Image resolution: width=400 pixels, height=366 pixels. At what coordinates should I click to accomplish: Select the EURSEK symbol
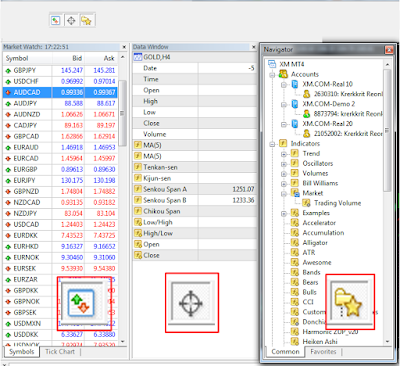click(x=60, y=268)
